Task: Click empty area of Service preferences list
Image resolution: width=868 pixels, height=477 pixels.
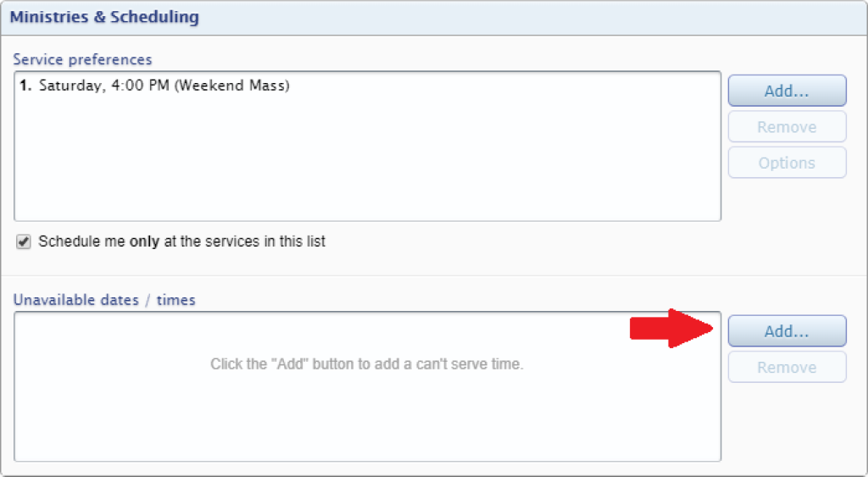Action: tap(367, 160)
